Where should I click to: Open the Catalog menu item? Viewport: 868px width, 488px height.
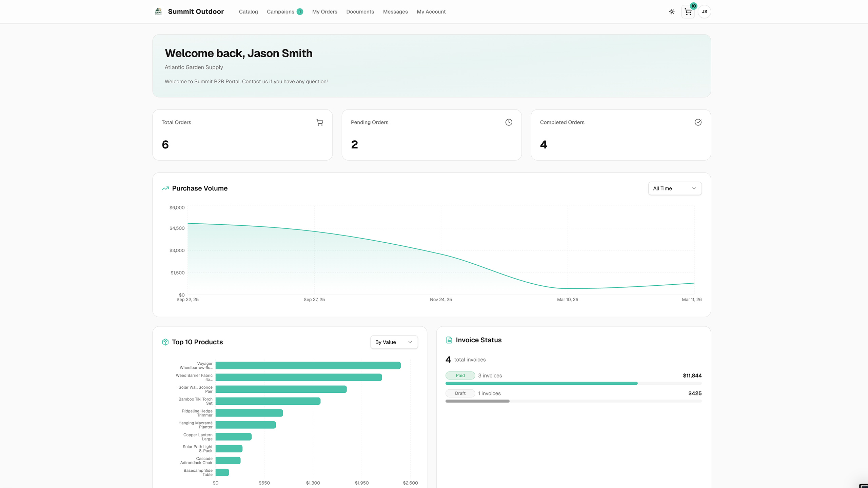pyautogui.click(x=248, y=11)
